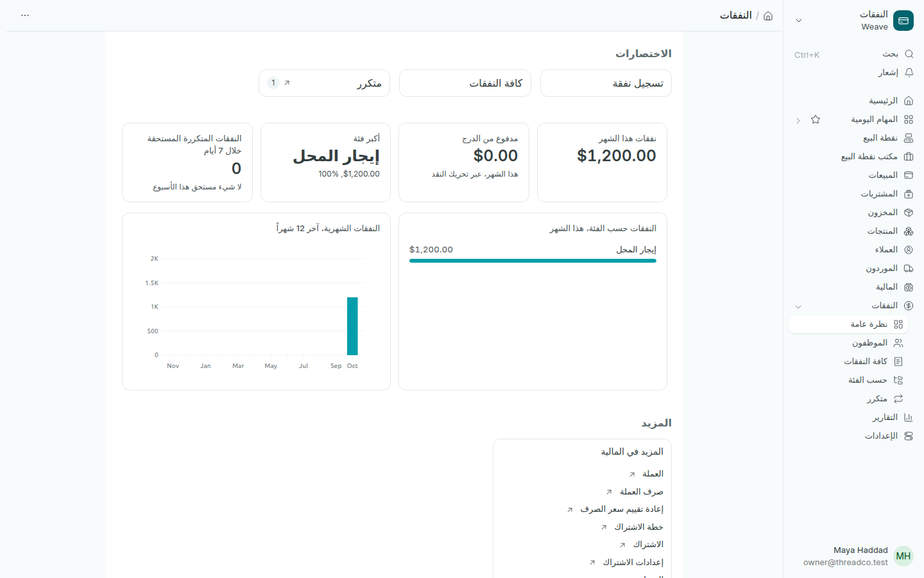Click the العملاء person icon
Screen dimensions: 924x578
pyautogui.click(x=909, y=250)
